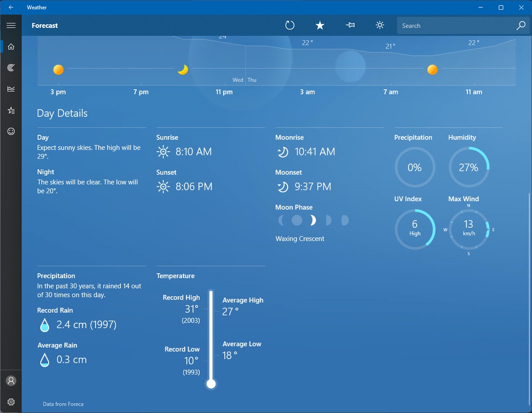This screenshot has width=532, height=413.
Task: Select the 7 am hourly marker
Action: click(x=390, y=92)
